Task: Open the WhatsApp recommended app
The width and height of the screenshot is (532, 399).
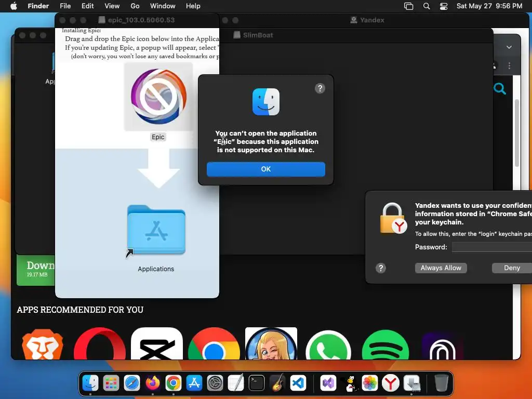Action: click(328, 345)
